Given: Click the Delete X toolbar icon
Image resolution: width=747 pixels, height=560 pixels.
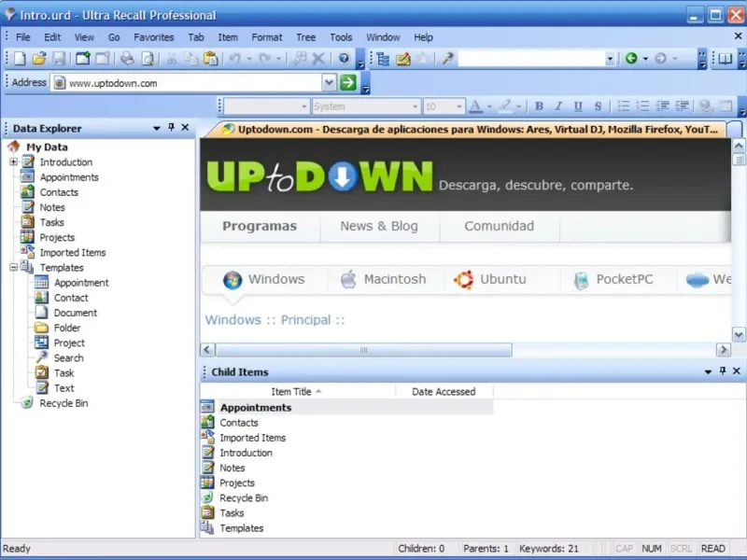Looking at the screenshot, I should [x=318, y=59].
